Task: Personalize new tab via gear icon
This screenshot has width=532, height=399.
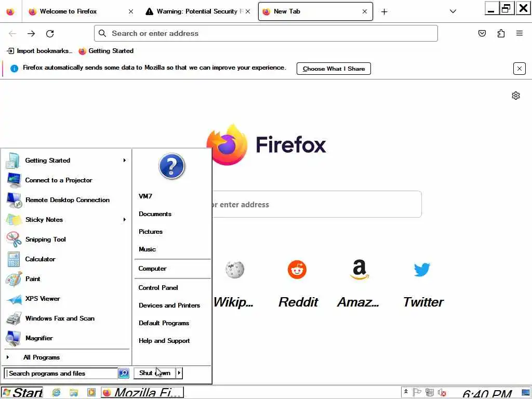Action: 516,96
